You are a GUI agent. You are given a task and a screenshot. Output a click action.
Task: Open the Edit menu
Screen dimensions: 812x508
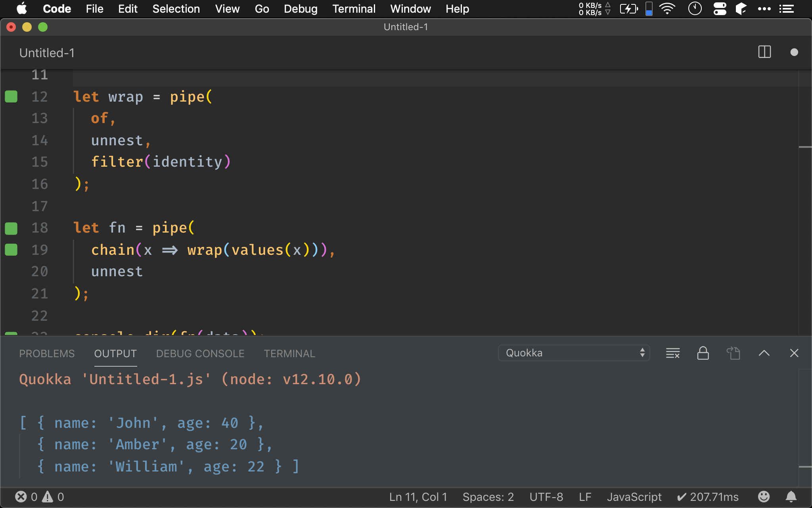[128, 9]
